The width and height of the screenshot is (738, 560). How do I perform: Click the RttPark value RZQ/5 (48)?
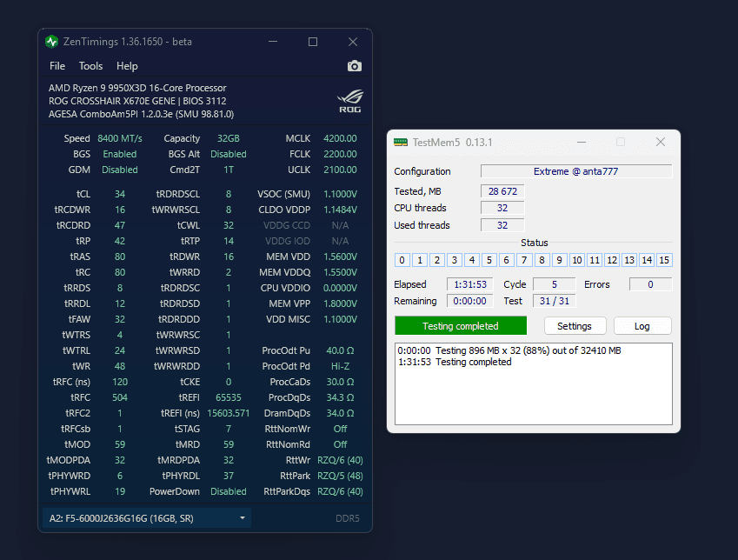click(340, 476)
